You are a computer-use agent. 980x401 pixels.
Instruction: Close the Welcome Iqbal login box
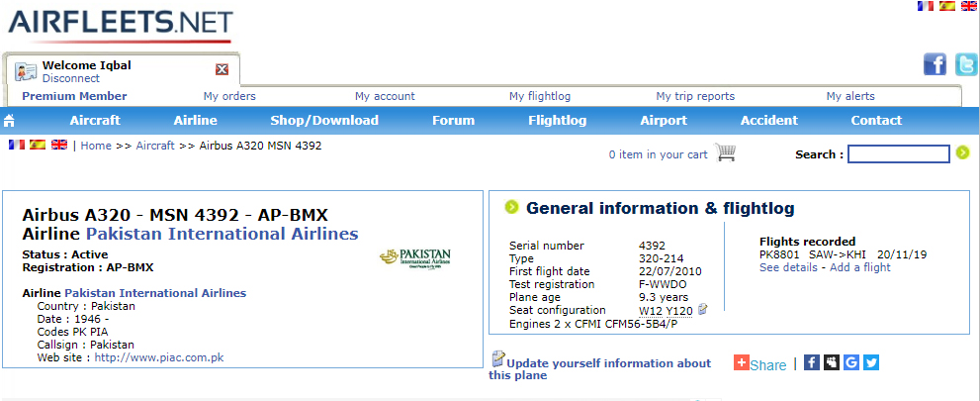[x=222, y=69]
